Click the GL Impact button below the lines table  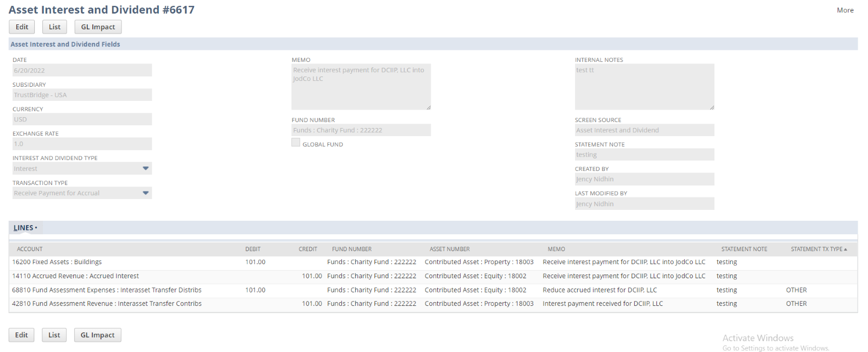(98, 335)
